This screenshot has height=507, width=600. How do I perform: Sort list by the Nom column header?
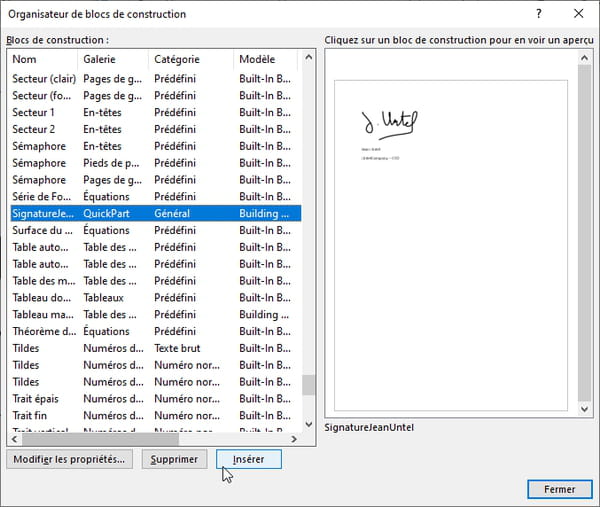(44, 59)
